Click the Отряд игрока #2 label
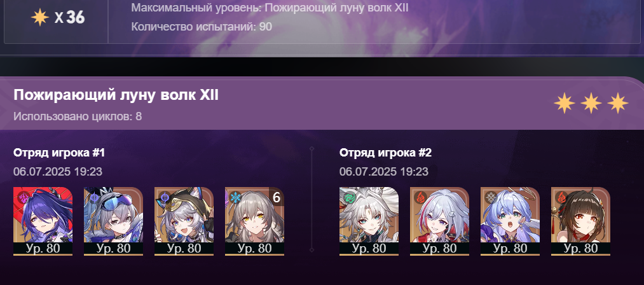Screen dimensions: 644x285 coord(385,153)
